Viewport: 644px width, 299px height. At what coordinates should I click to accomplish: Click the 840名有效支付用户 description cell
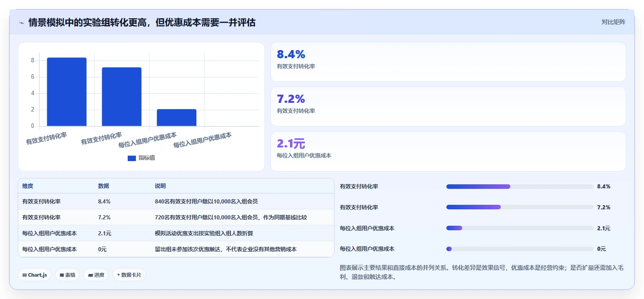[x=206, y=201]
